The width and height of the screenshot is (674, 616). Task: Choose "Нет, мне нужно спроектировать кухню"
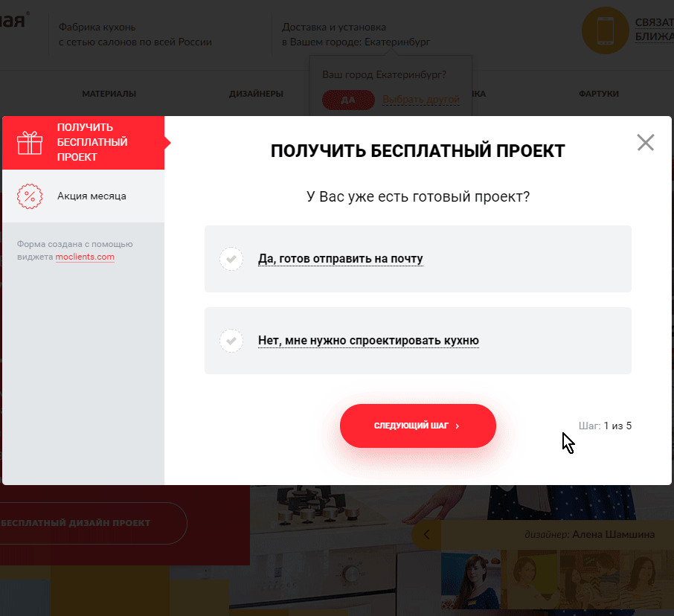(368, 341)
